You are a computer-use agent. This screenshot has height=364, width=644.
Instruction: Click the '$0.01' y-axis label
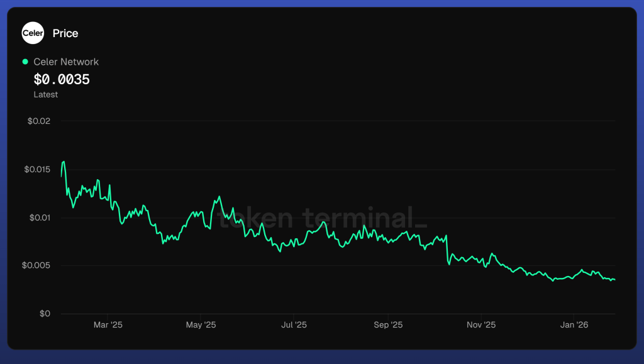[40, 218]
